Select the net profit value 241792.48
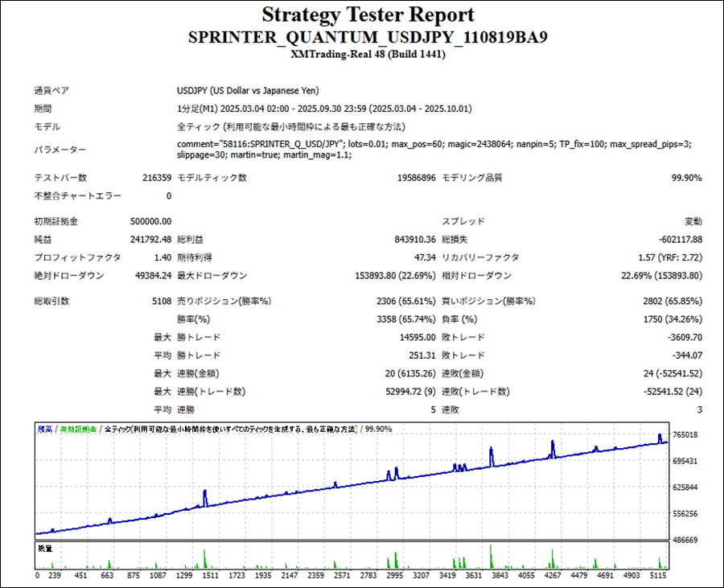 click(150, 239)
